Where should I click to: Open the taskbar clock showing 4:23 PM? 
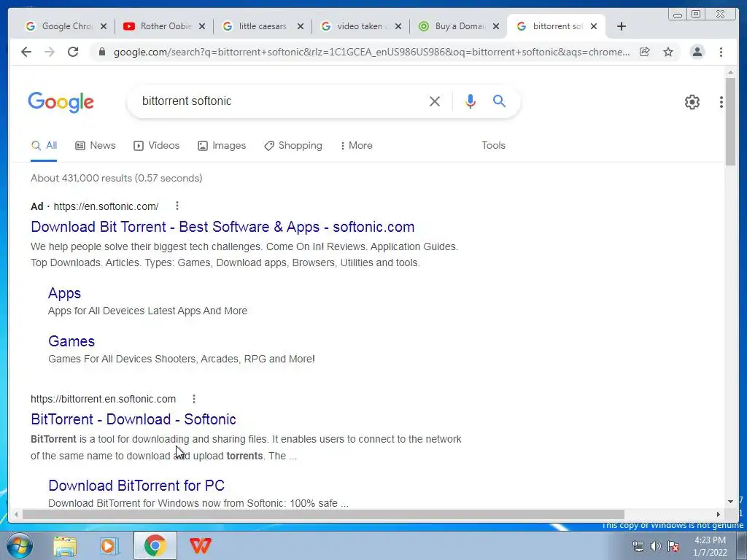pyautogui.click(x=710, y=546)
